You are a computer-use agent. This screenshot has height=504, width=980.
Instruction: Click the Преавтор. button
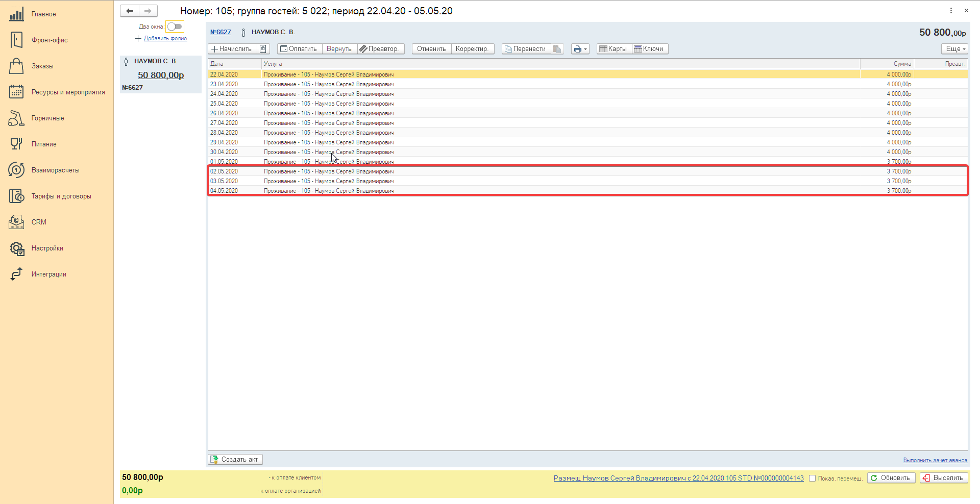pos(381,49)
